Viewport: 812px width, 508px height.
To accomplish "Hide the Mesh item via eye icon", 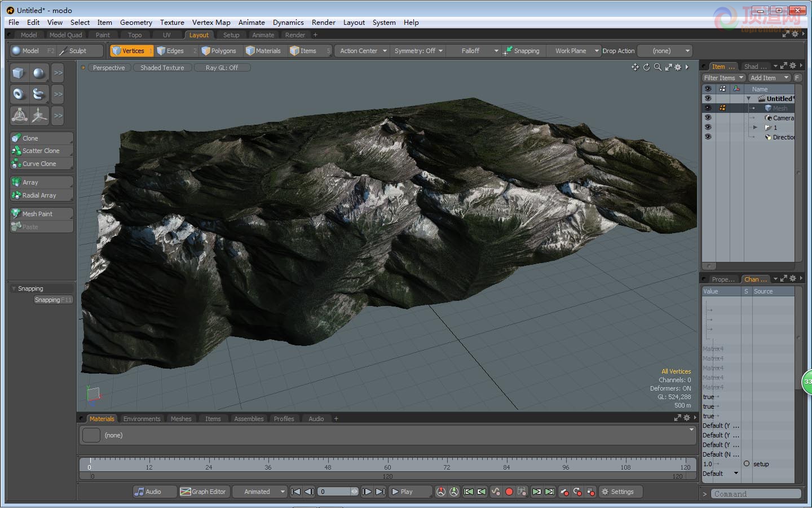I will coord(708,108).
